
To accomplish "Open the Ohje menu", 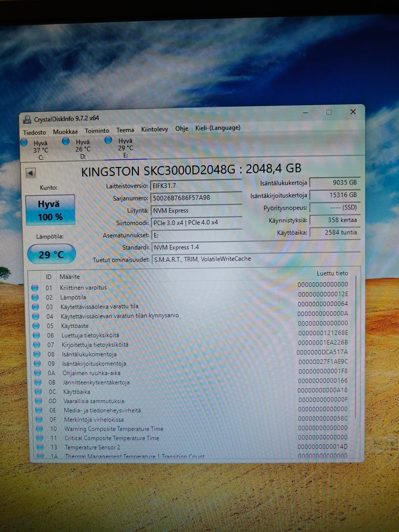I will (x=182, y=128).
